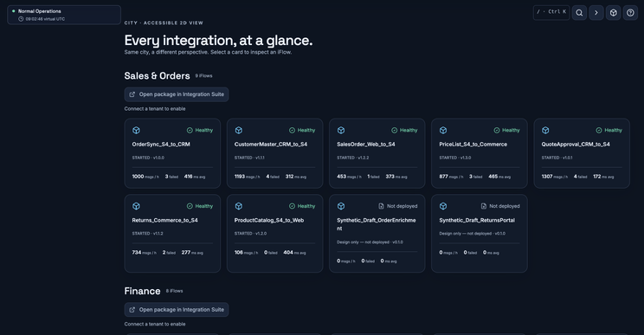Select the Synthetic_Draft_ReturnsPortal card title

477,221
